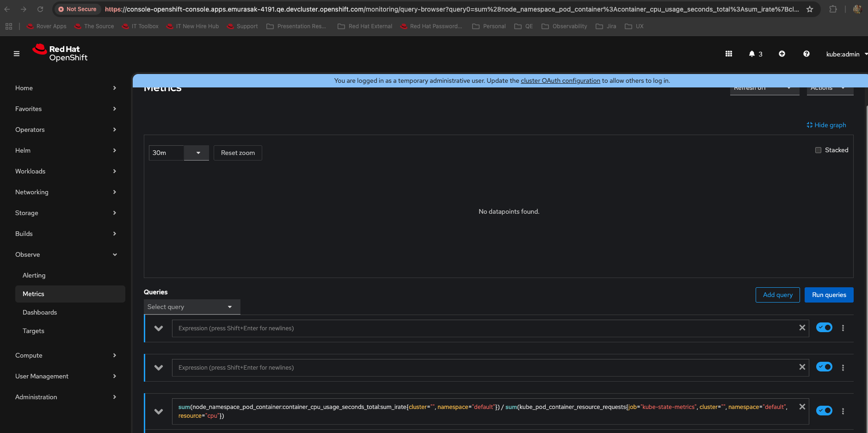Open the kube:admin user menu
Screen dimensions: 868x433
pyautogui.click(x=847, y=54)
